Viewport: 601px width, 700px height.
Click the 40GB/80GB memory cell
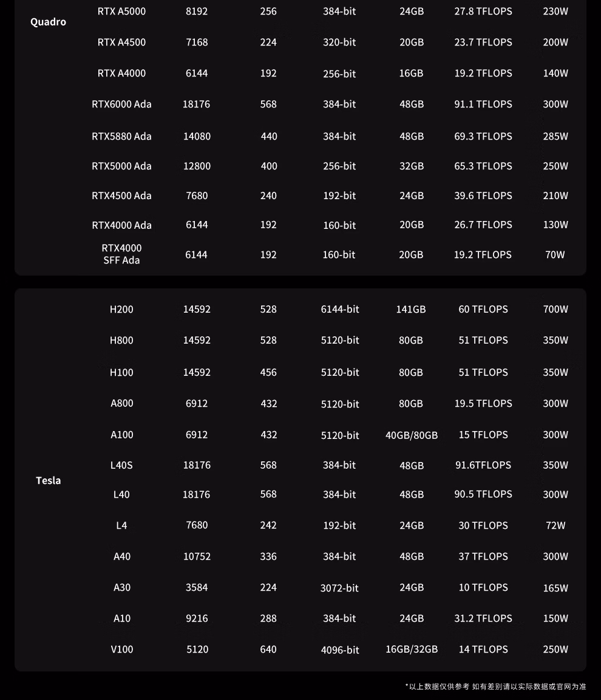click(412, 435)
